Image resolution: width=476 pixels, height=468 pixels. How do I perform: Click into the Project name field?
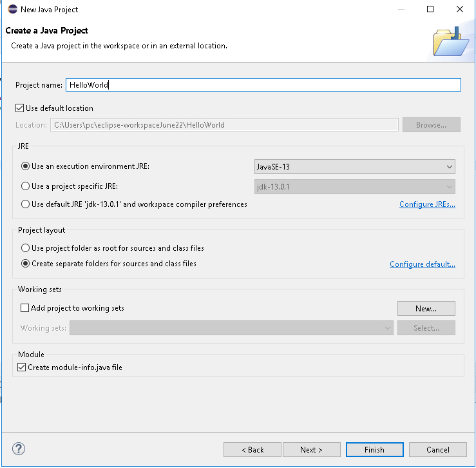[x=263, y=85]
